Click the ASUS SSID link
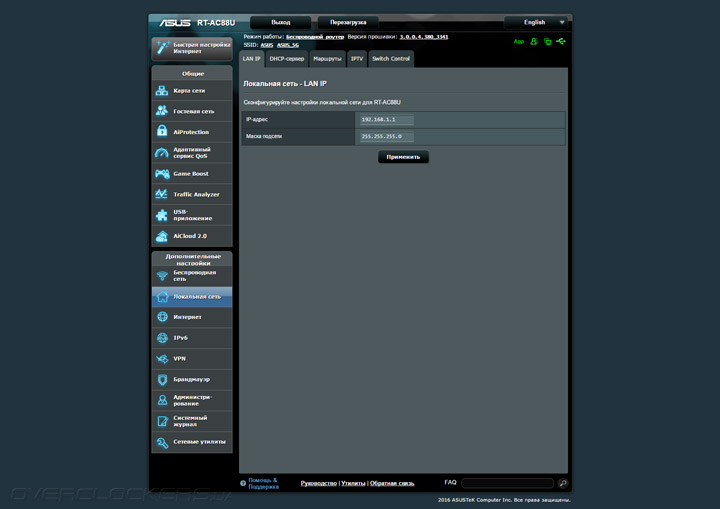The height and width of the screenshot is (509, 720). pyautogui.click(x=267, y=45)
